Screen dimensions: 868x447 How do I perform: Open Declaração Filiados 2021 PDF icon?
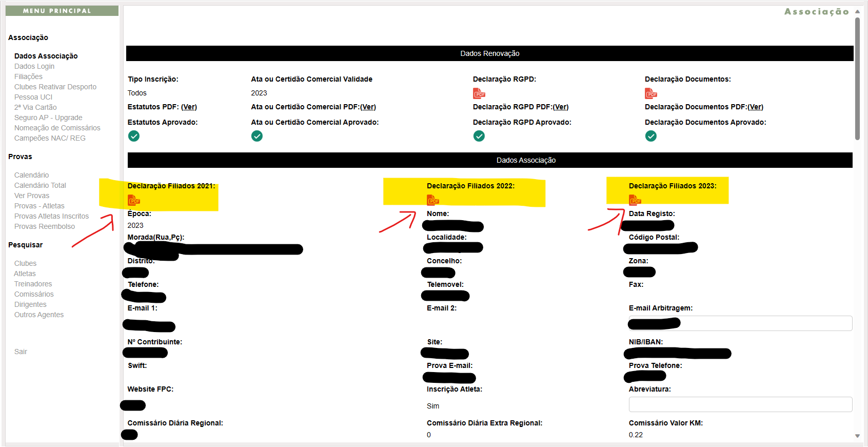point(133,200)
